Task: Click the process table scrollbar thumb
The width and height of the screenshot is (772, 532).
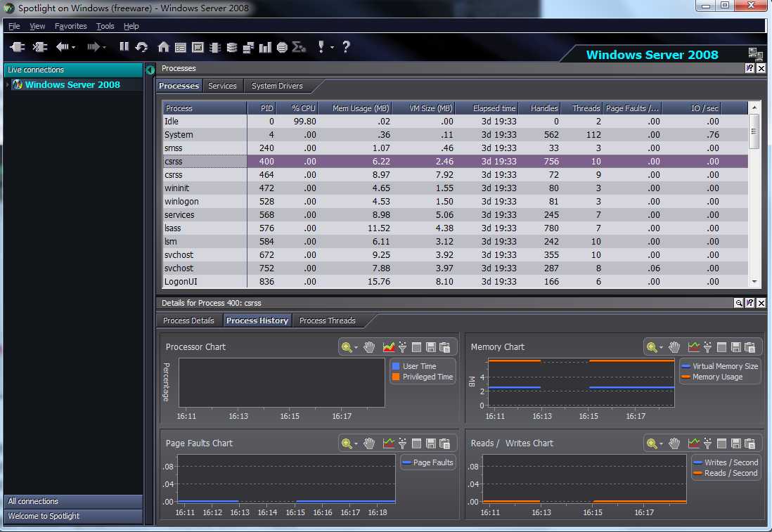Action: [x=754, y=131]
